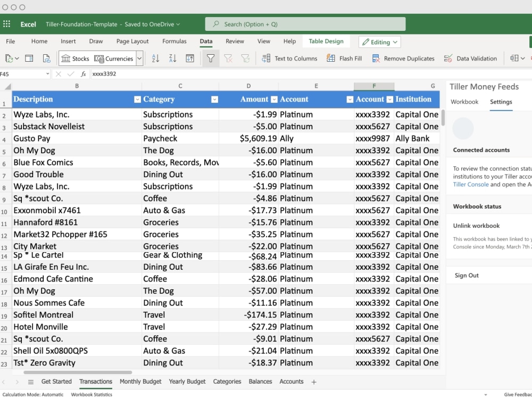Screen dimensions: 532x399
Task: Switch to the Home ribbon tab
Action: click(39, 41)
